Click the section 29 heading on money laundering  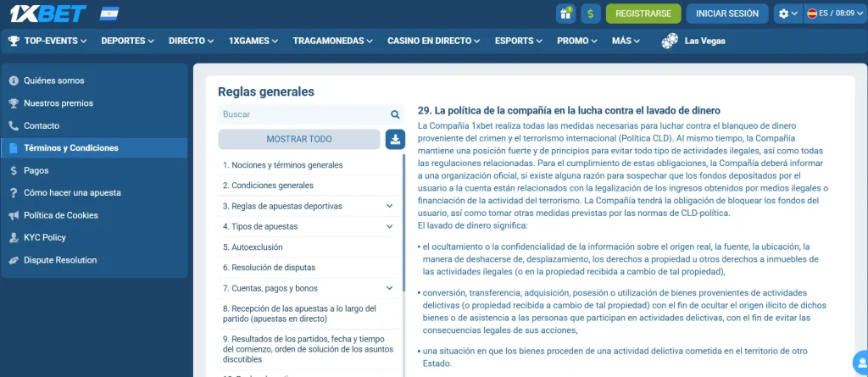click(569, 111)
